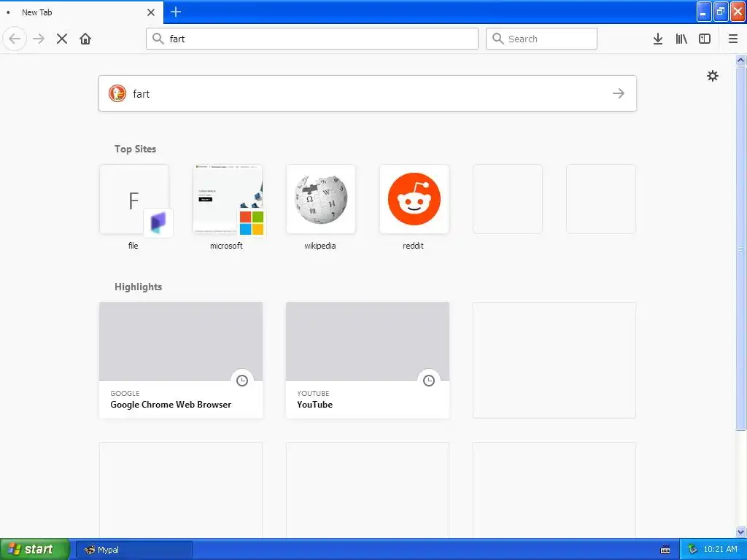Open the home page icon
The height and width of the screenshot is (560, 747).
click(x=85, y=39)
